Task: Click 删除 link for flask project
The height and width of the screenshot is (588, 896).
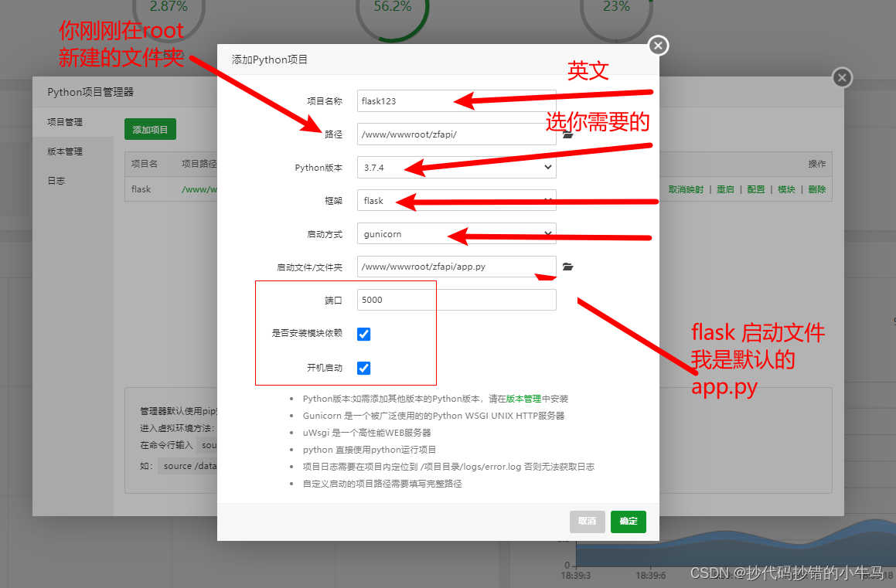Action: tap(817, 189)
